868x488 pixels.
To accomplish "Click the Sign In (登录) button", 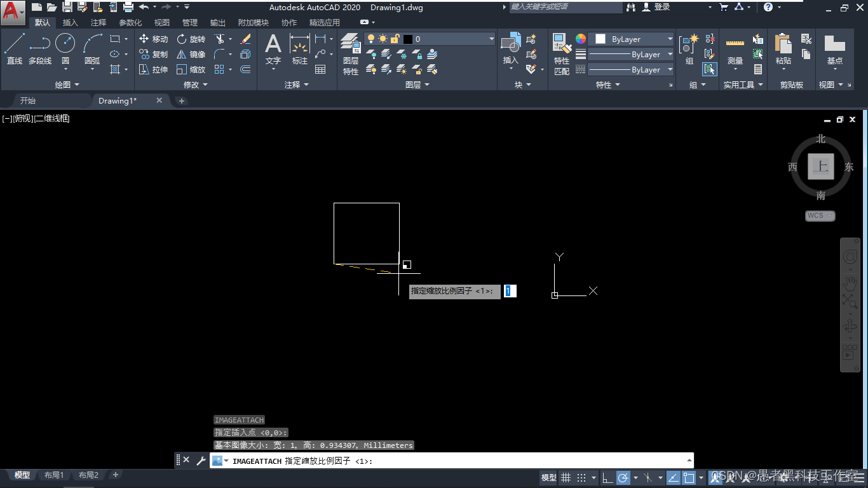I will coord(656,7).
